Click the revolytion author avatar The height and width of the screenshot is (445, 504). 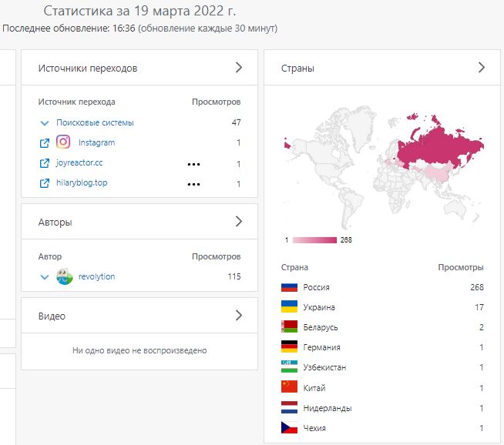click(x=66, y=276)
